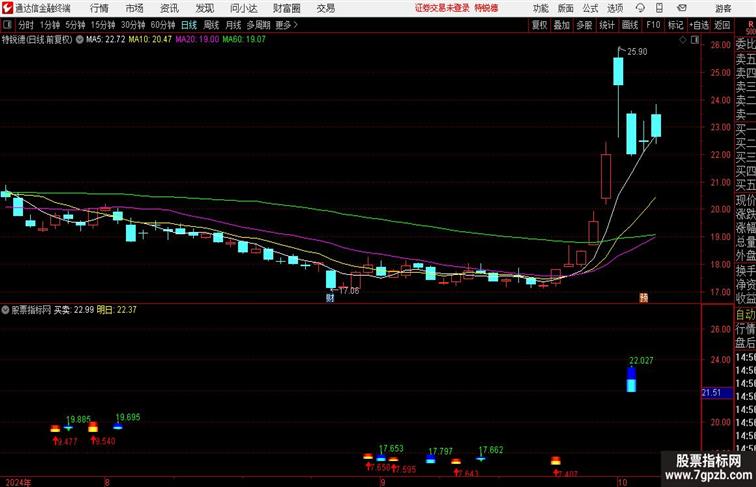The width and height of the screenshot is (756, 487).
Task: Click the 游客 account label
Action: (x=723, y=8)
